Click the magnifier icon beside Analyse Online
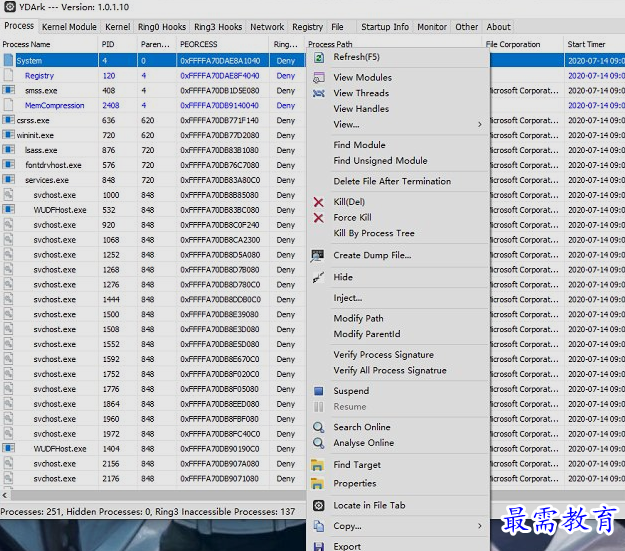 pyautogui.click(x=318, y=443)
